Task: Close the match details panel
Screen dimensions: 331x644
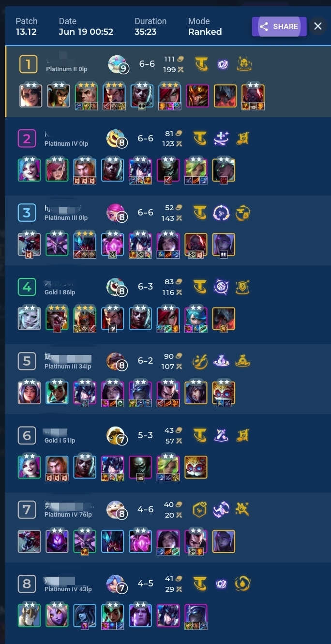Action: click(x=318, y=26)
